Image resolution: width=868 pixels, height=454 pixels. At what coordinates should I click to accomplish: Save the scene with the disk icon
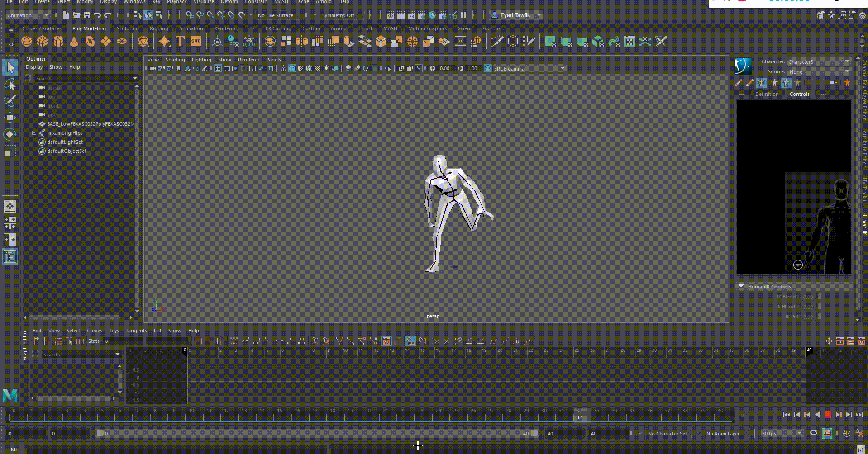[x=87, y=15]
